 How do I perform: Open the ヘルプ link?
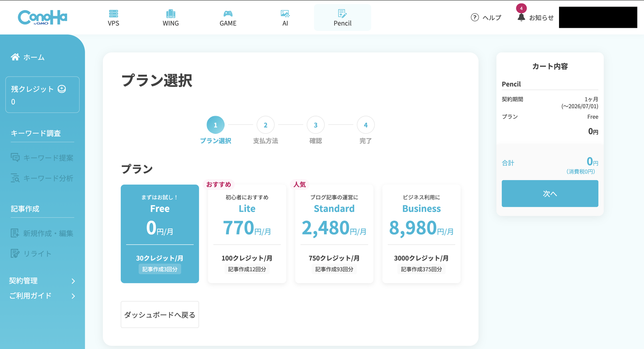click(x=486, y=17)
